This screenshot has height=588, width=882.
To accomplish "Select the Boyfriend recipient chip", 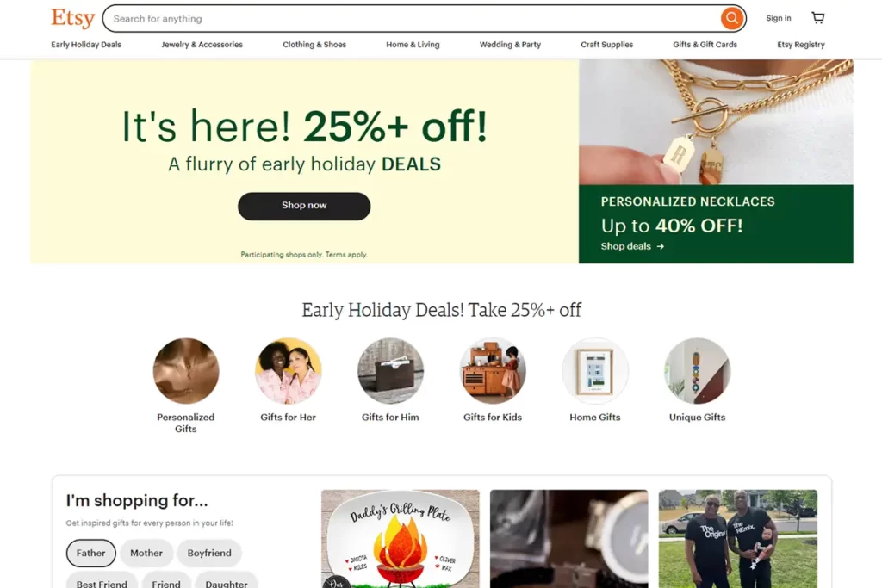I will click(x=209, y=554).
